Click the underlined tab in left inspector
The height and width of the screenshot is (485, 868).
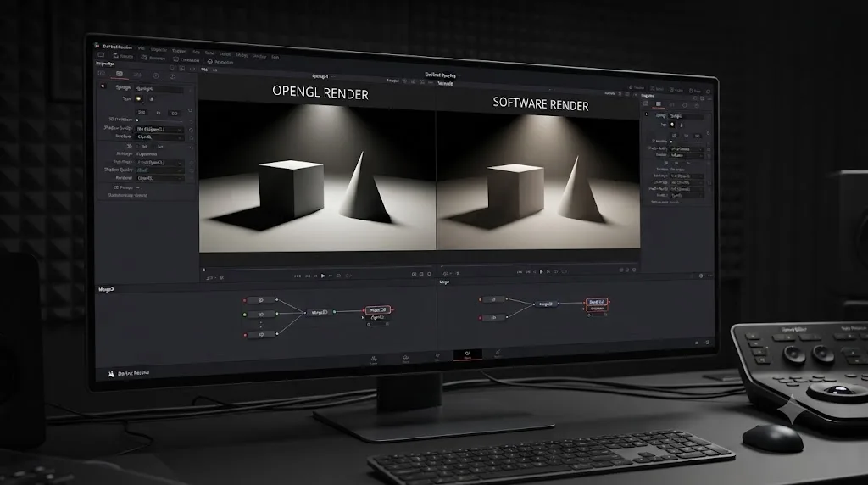coord(120,74)
